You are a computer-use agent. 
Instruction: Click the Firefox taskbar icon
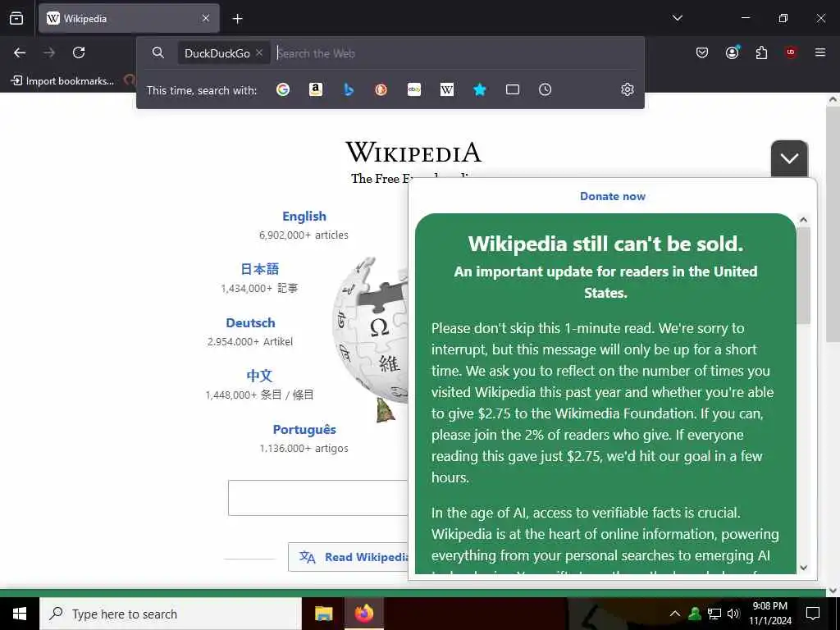tap(363, 614)
